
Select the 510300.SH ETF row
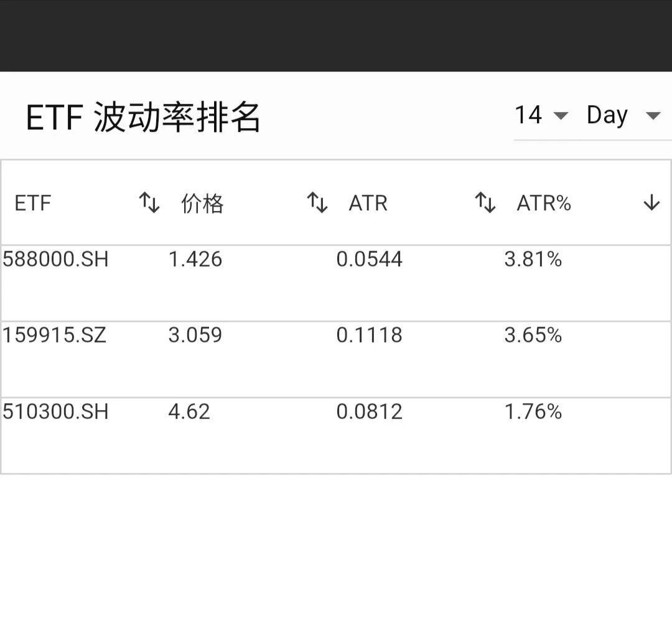tap(336, 436)
